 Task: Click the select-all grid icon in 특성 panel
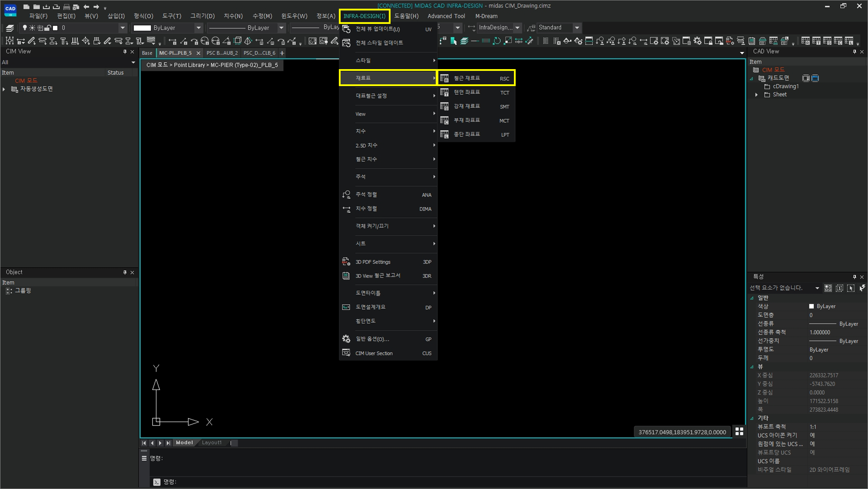click(x=828, y=288)
